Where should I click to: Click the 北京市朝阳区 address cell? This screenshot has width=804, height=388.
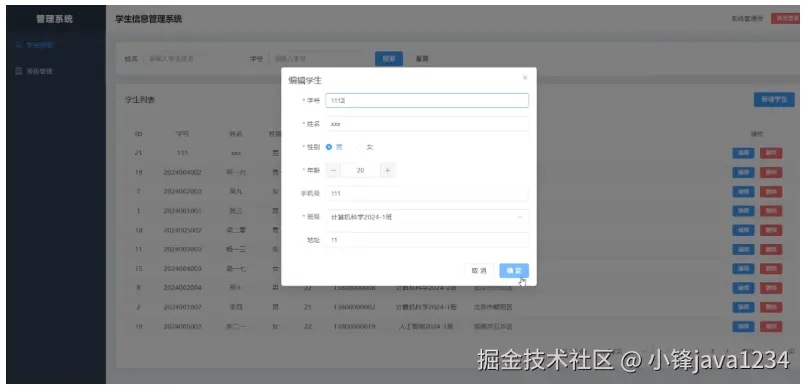tap(493, 307)
